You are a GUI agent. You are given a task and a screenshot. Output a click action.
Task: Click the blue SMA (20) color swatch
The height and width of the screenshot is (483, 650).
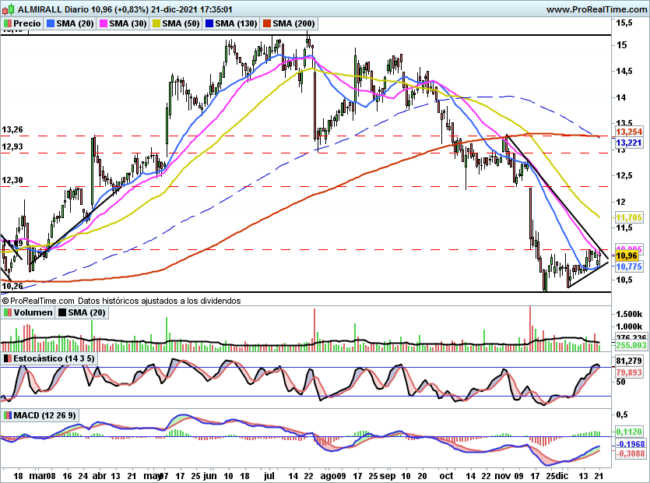click(51, 24)
